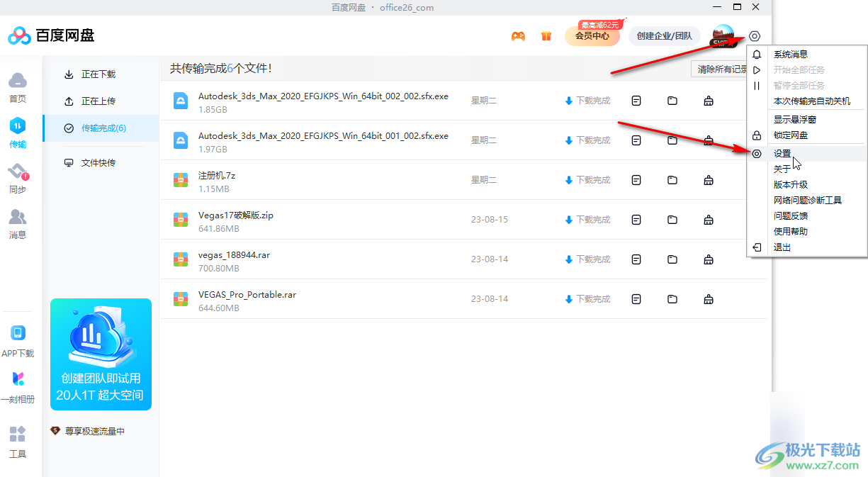Viewport: 868px width, 477px height.
Task: Select 设置 from the dropdown menu
Action: tap(782, 154)
